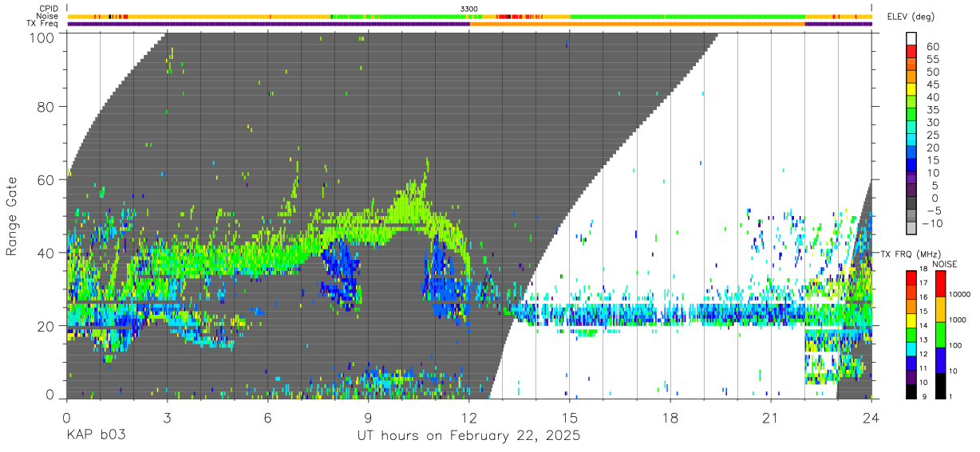
Task: Click the 12 tick on UT hours axis
Action: 469,417
